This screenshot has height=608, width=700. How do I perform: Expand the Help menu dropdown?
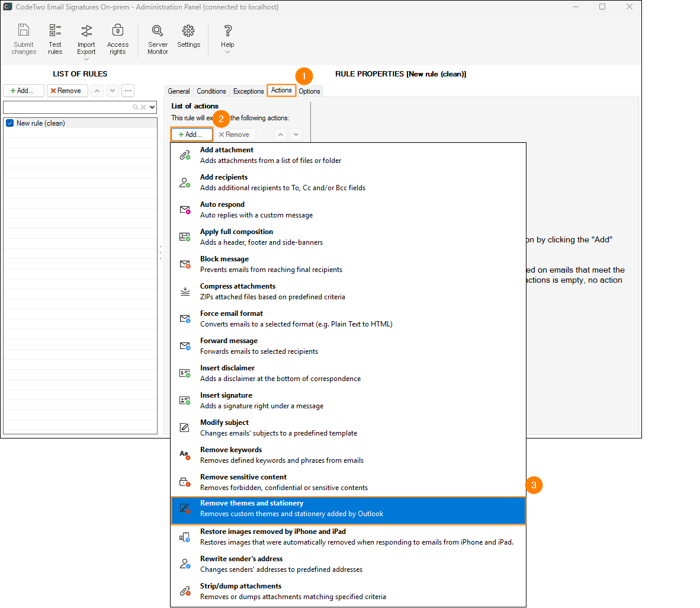pos(227,52)
